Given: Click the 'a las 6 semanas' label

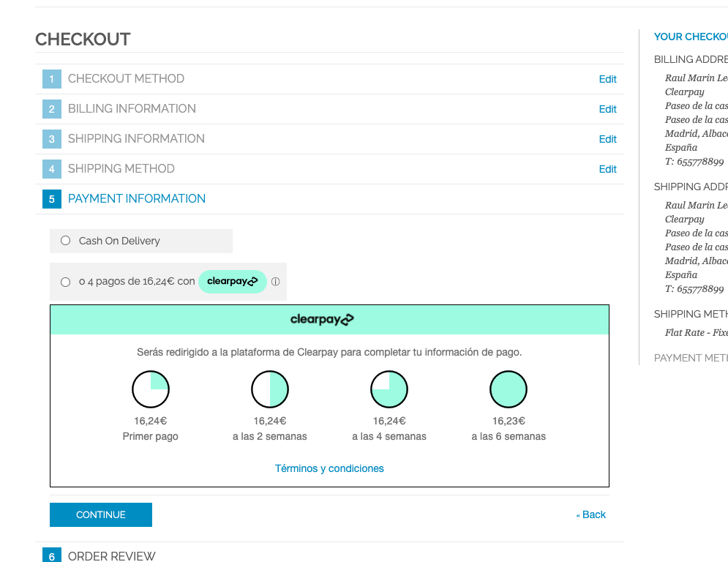Looking at the screenshot, I should (509, 436).
